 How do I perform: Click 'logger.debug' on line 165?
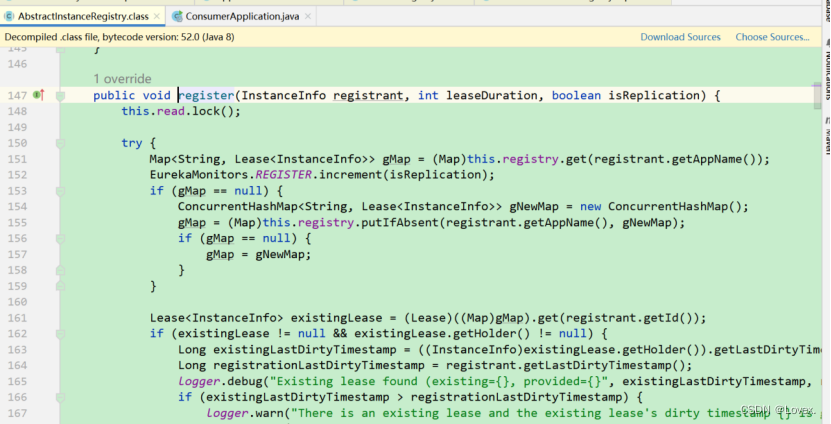(220, 382)
